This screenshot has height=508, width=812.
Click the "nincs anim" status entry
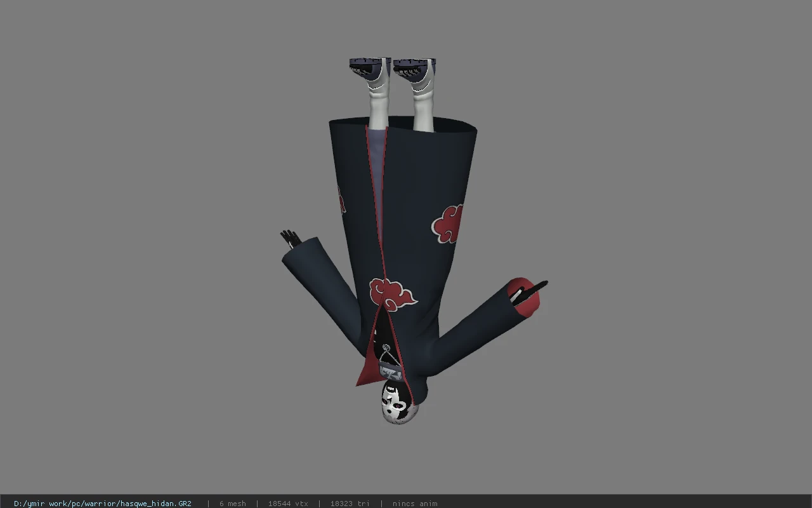click(415, 504)
